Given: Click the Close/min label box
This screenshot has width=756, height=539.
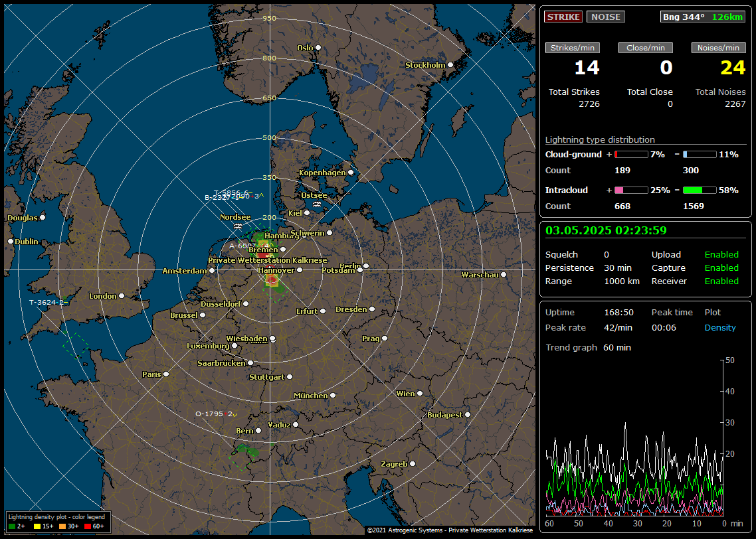Looking at the screenshot, I should click(646, 48).
